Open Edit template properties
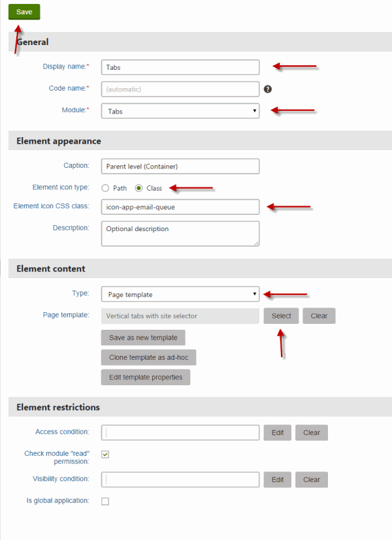This screenshot has width=392, height=540. click(146, 377)
